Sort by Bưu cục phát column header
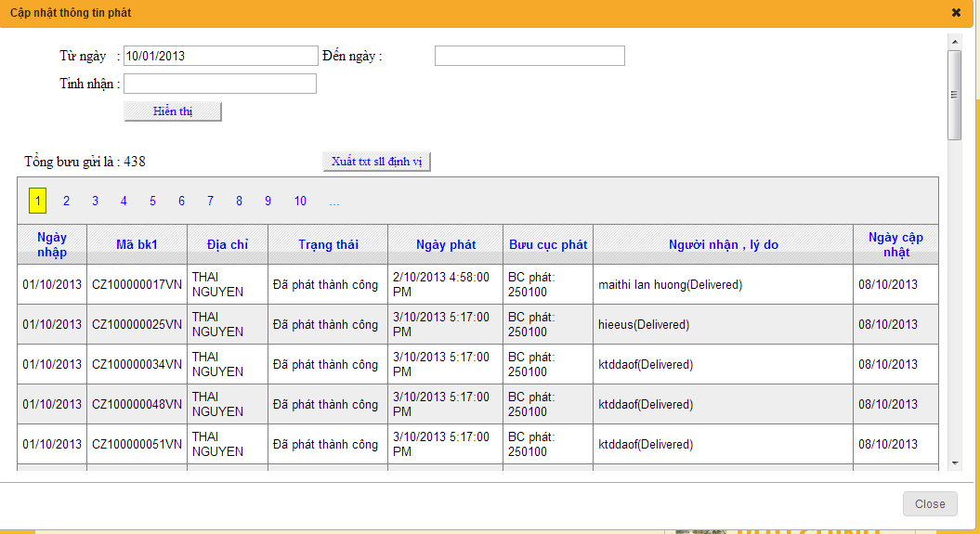Image resolution: width=980 pixels, height=534 pixels. click(548, 244)
